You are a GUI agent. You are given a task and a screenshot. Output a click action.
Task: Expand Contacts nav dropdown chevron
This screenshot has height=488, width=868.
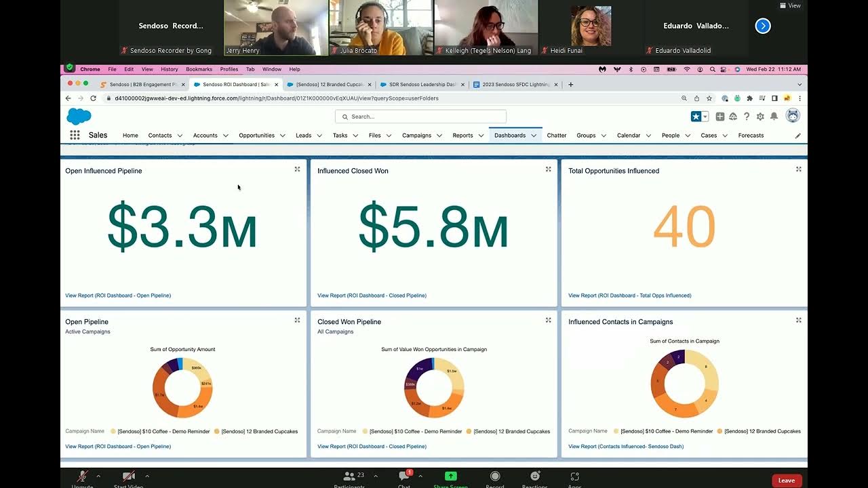pyautogui.click(x=180, y=136)
